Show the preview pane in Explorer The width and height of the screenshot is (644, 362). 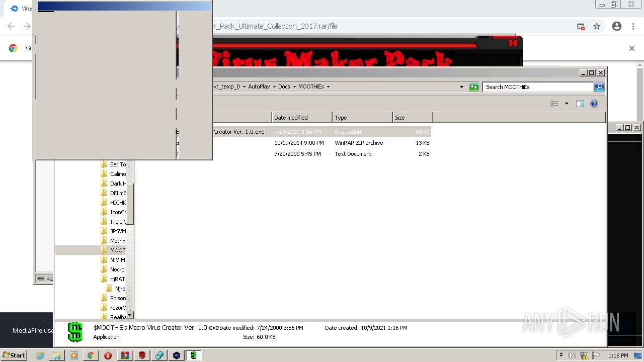pyautogui.click(x=580, y=104)
